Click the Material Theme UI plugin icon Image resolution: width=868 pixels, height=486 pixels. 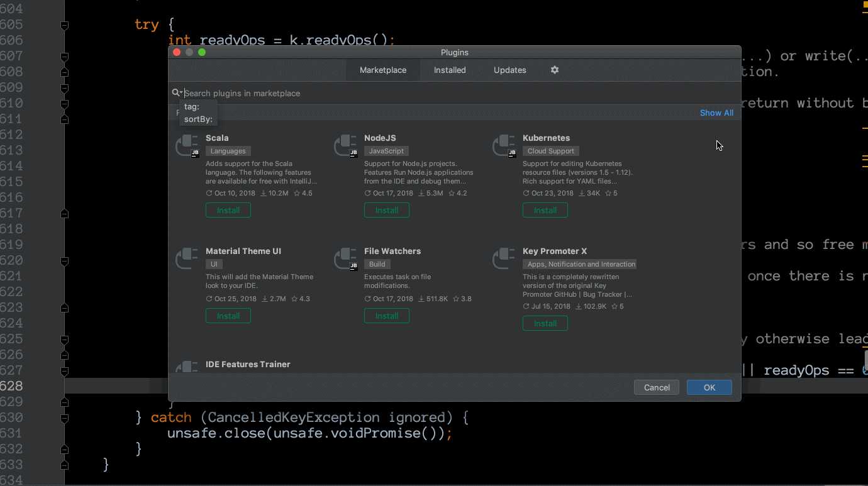click(x=187, y=258)
